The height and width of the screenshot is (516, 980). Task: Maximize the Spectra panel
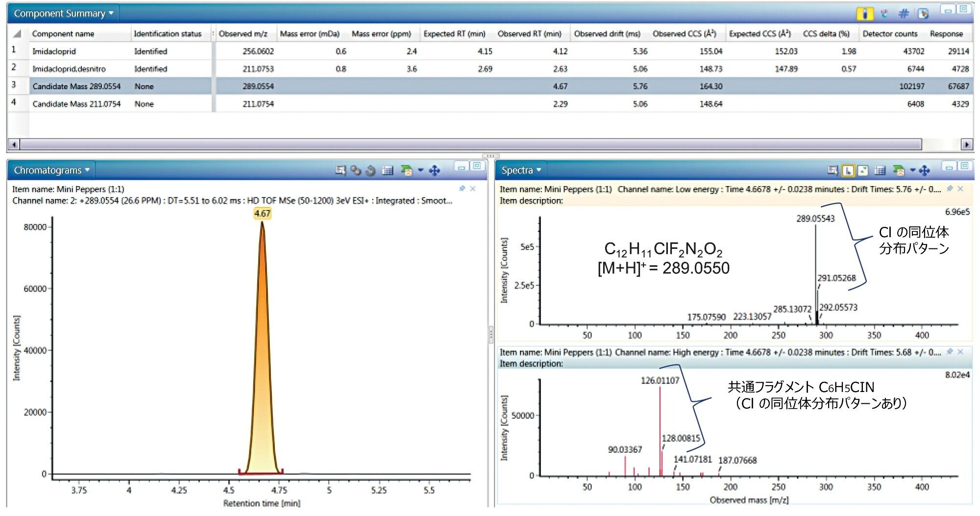(x=964, y=166)
